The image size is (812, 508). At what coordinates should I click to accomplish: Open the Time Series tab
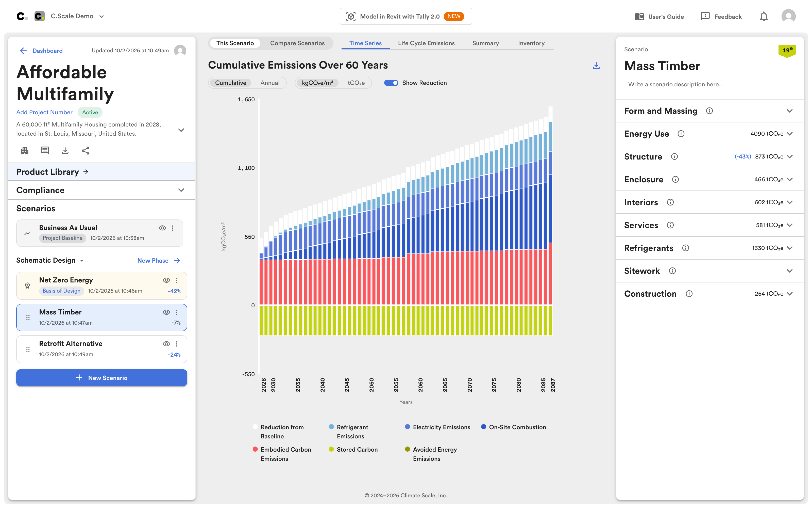(x=365, y=43)
